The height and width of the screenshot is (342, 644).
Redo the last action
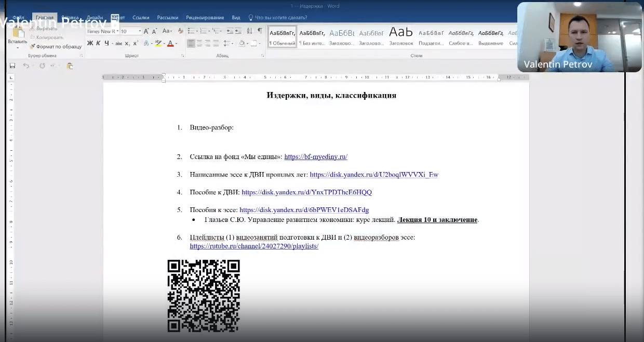pos(42,66)
